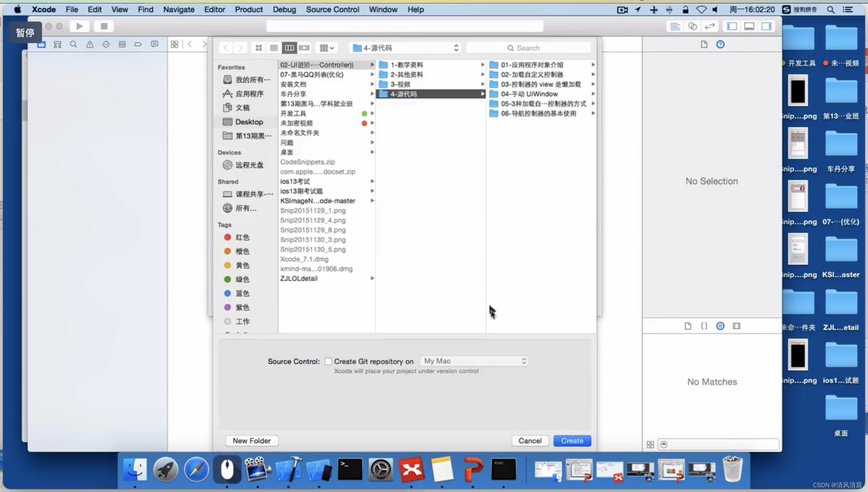
Task: Enable Create Git repository checkbox
Action: tap(328, 361)
